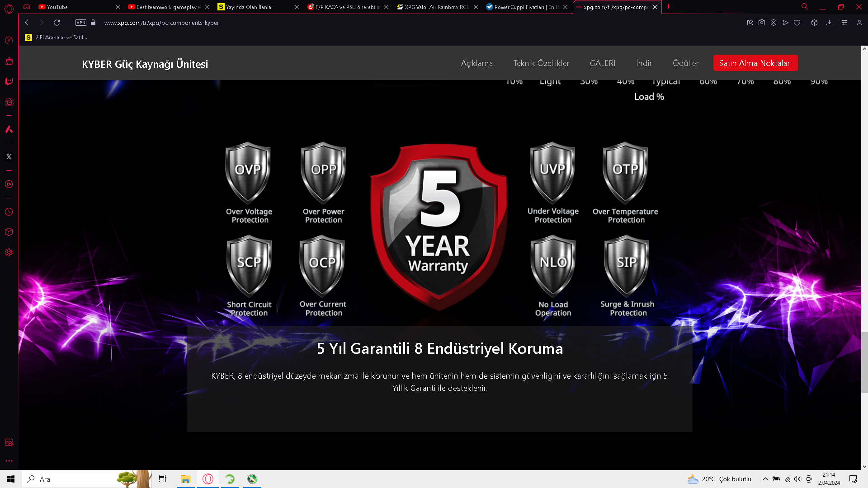
Task: Click Satın Alma Noktaları button
Action: click(x=755, y=63)
